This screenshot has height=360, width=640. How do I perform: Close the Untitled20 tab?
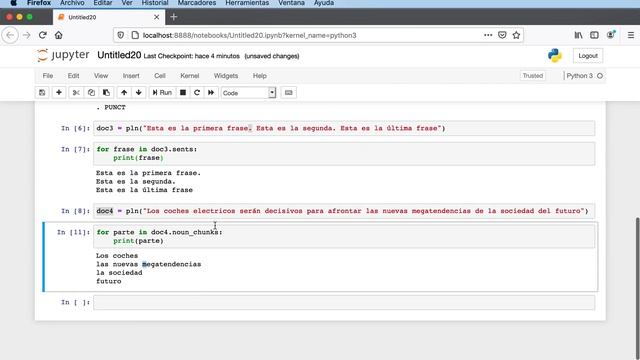click(157, 17)
